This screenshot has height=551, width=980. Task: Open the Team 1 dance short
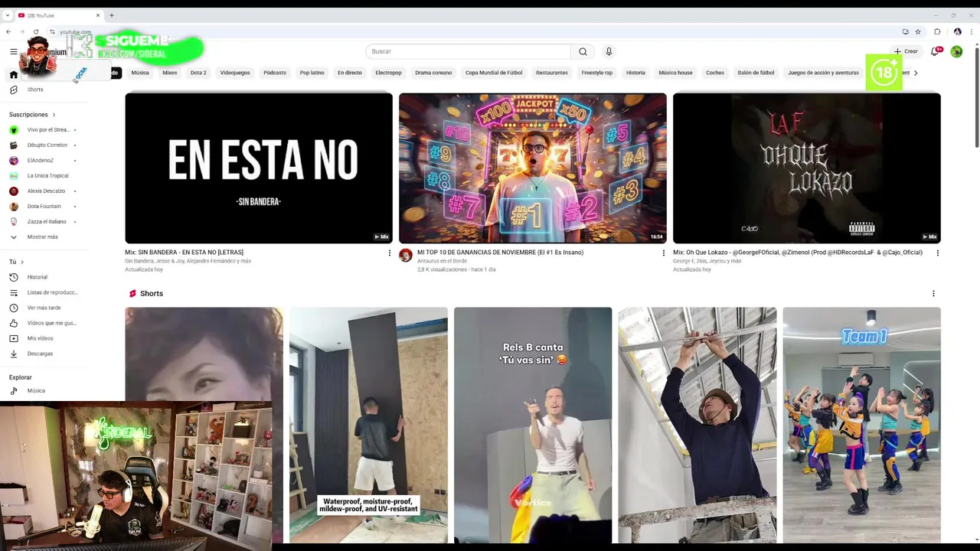861,425
